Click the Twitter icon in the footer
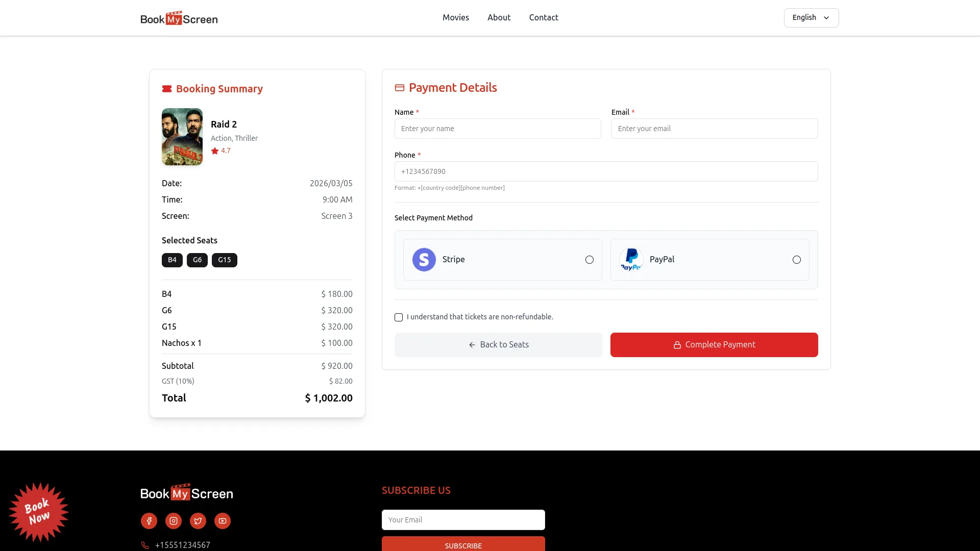Viewport: 980px width, 551px height. click(x=198, y=521)
